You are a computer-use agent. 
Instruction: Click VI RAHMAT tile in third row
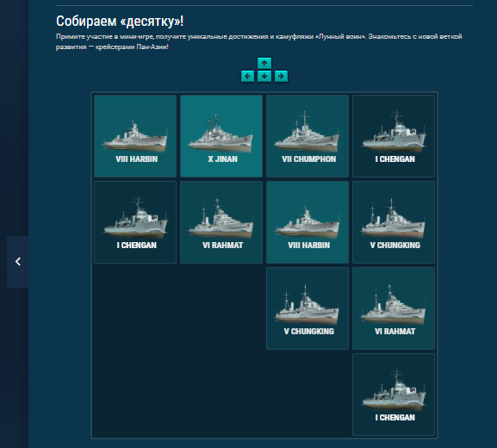pos(394,308)
